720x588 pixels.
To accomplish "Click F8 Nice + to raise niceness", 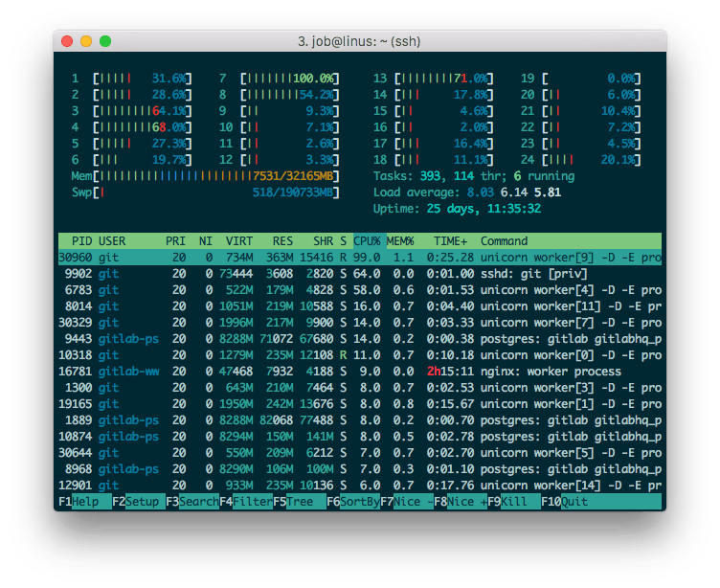I will (x=461, y=502).
